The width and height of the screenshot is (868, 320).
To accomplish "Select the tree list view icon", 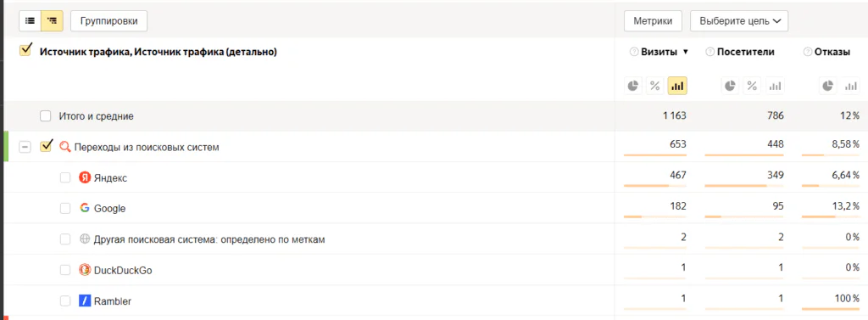I will click(x=52, y=21).
